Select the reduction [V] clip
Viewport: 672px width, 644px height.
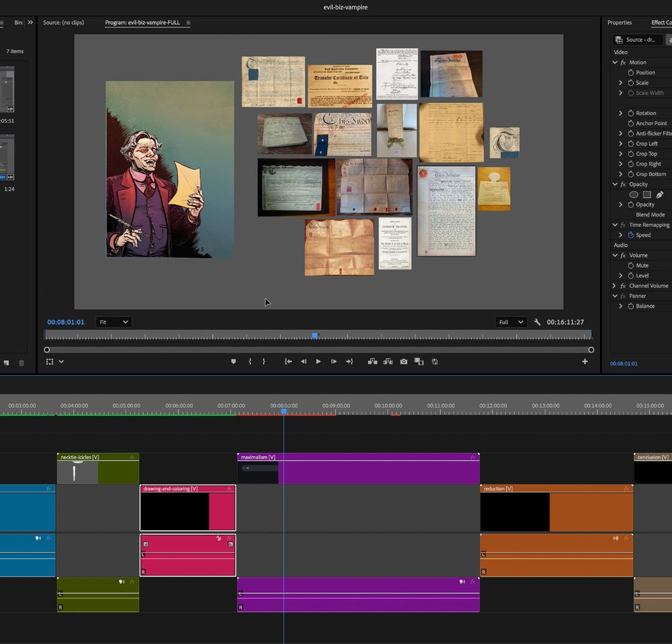pos(556,508)
